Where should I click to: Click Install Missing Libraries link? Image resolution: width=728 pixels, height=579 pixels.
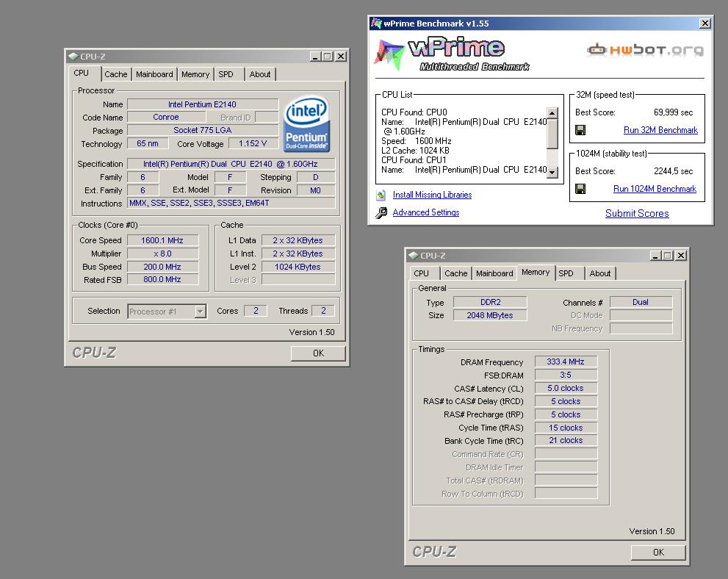432,195
